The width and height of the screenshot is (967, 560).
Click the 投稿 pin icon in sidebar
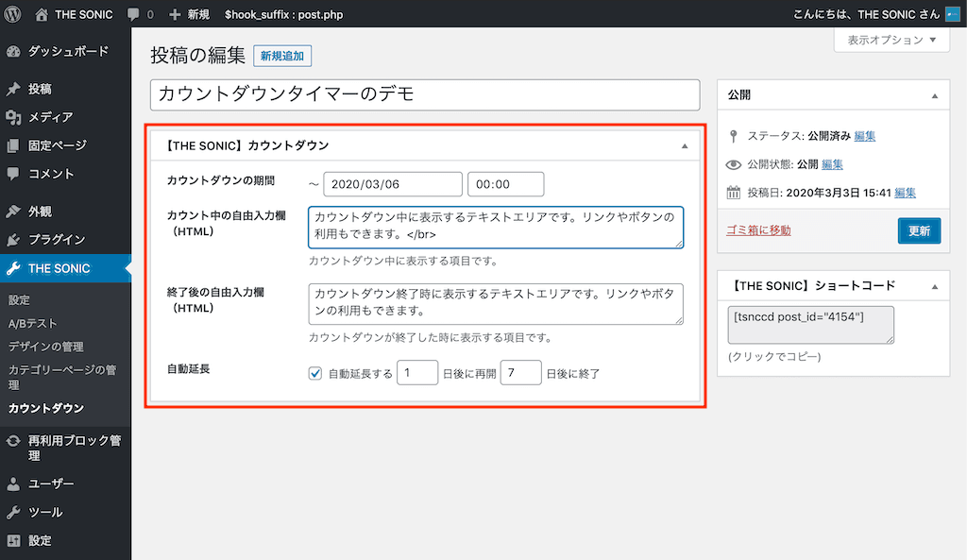point(13,89)
